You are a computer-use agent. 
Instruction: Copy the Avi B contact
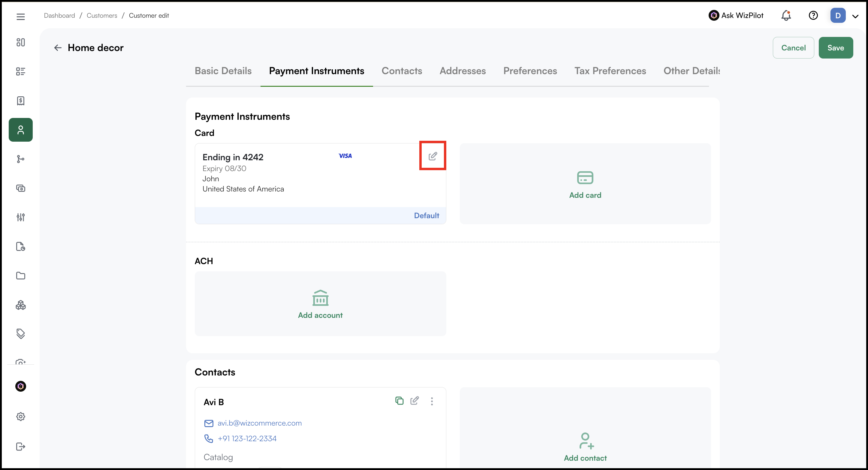[x=399, y=401]
